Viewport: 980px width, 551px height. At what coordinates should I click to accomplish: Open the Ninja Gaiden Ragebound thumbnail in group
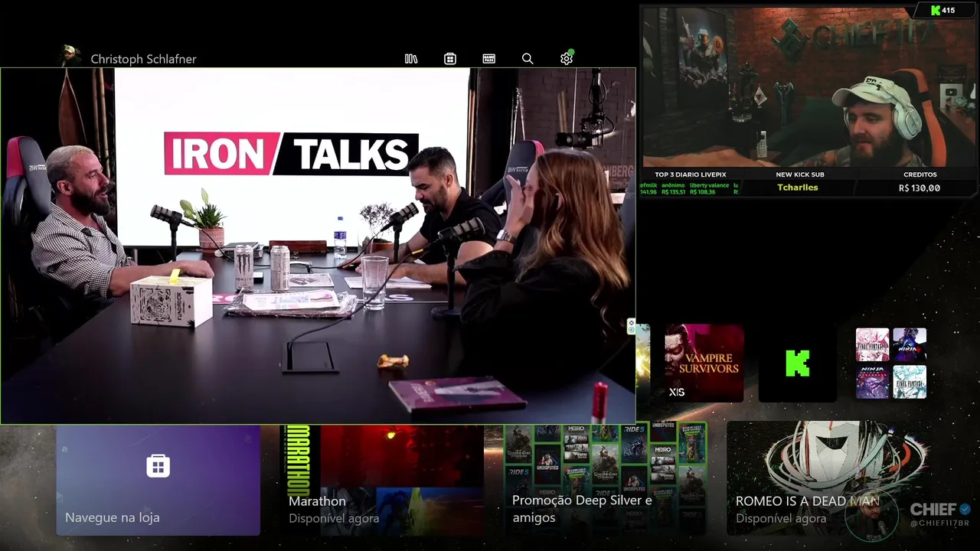pyautogui.click(x=872, y=382)
